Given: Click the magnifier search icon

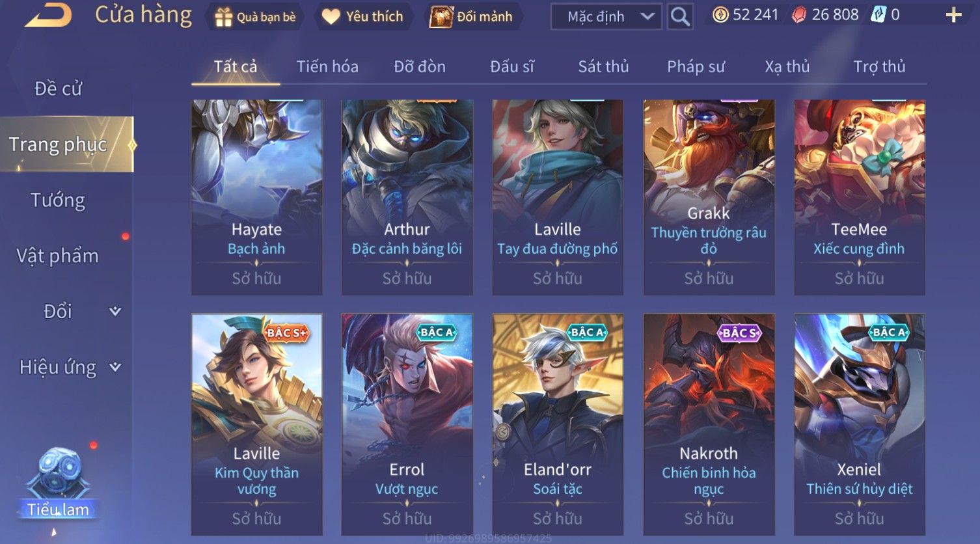Looking at the screenshot, I should coord(680,16).
